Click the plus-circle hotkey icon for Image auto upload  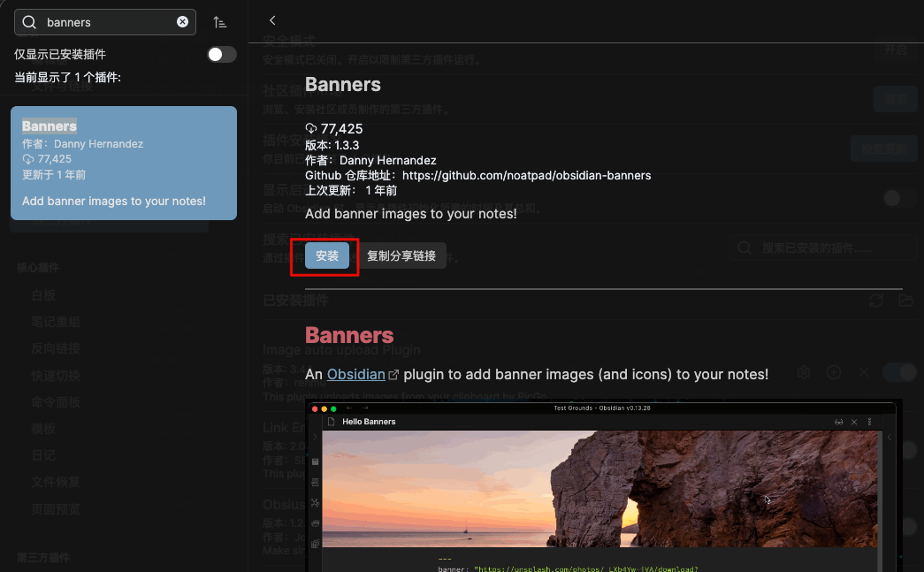833,373
